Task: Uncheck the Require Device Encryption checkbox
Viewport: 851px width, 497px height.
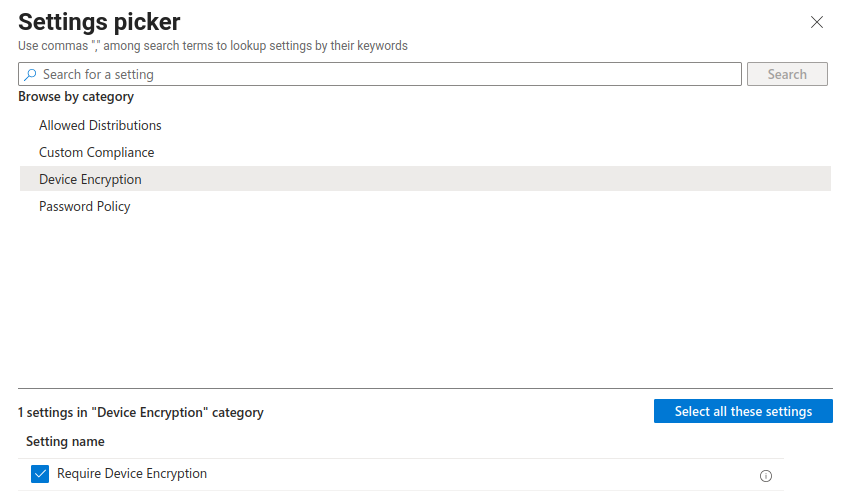Action: coord(40,474)
